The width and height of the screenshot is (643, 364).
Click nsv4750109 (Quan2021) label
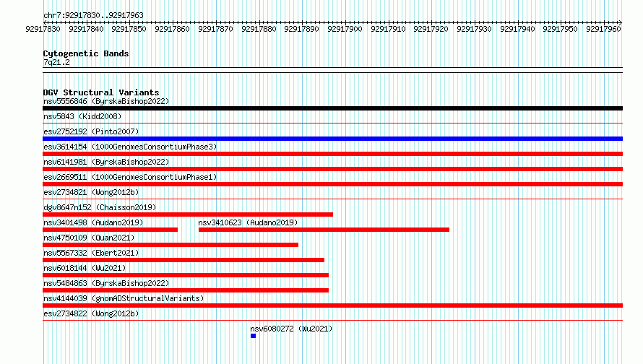point(89,238)
